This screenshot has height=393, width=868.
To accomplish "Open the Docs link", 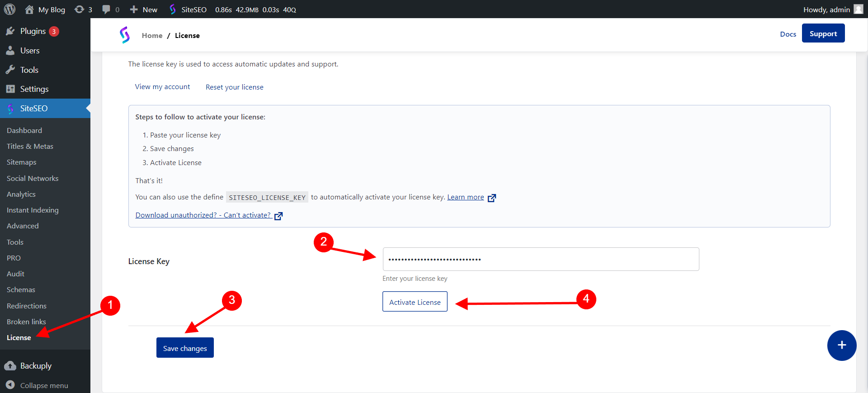I will [788, 34].
